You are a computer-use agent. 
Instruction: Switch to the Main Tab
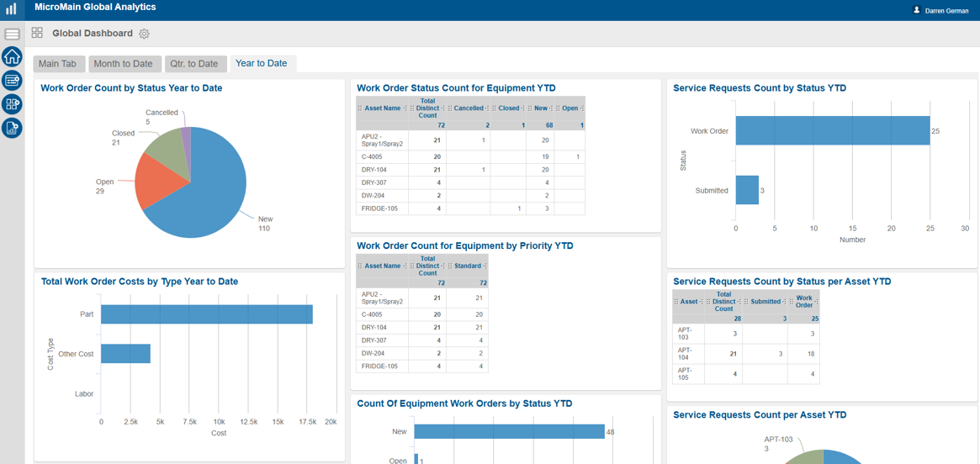tap(58, 64)
